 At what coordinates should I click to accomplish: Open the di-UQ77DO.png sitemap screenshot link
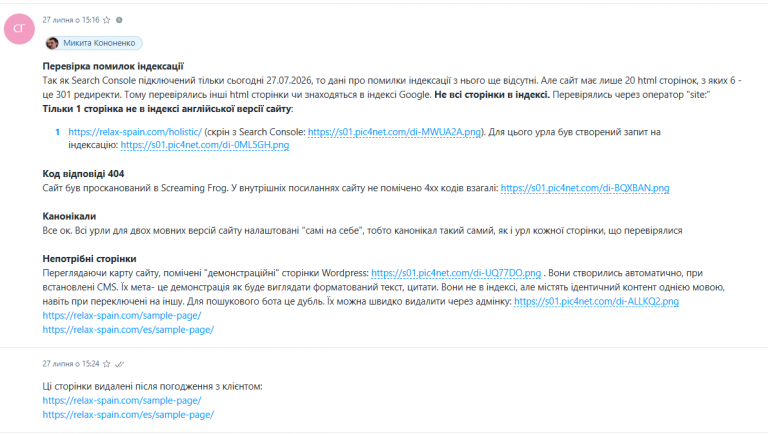[456, 273]
